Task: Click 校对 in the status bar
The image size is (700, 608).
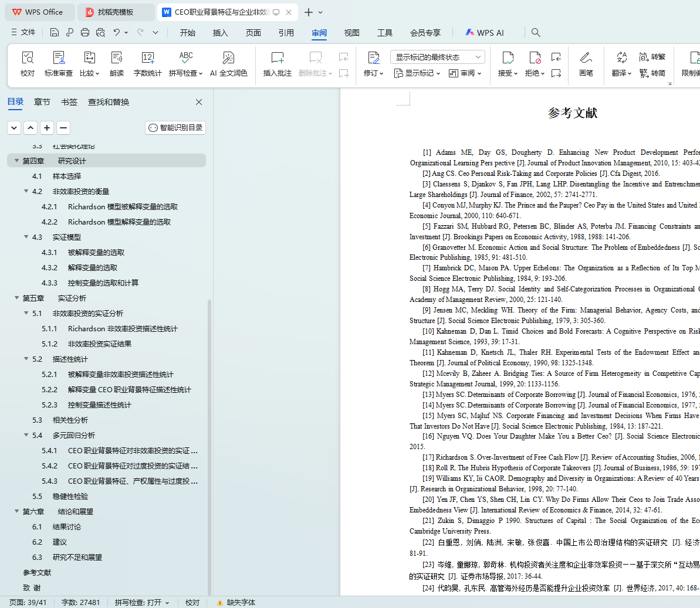Action: coord(192,603)
